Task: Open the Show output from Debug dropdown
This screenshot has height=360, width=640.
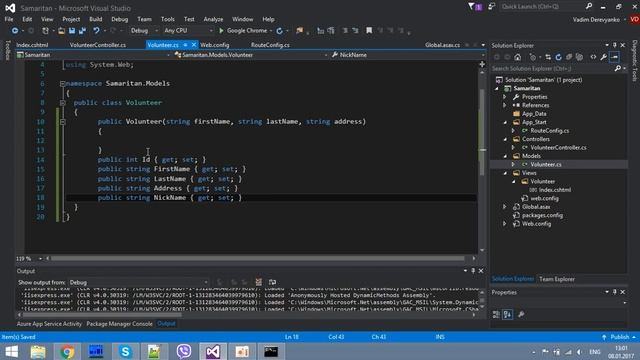Action: (138, 282)
